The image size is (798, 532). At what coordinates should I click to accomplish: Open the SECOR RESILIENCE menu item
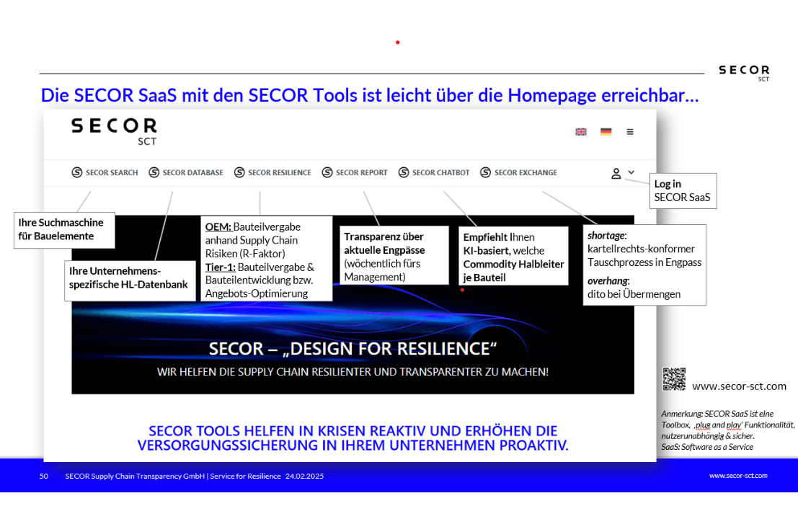pyautogui.click(x=280, y=173)
